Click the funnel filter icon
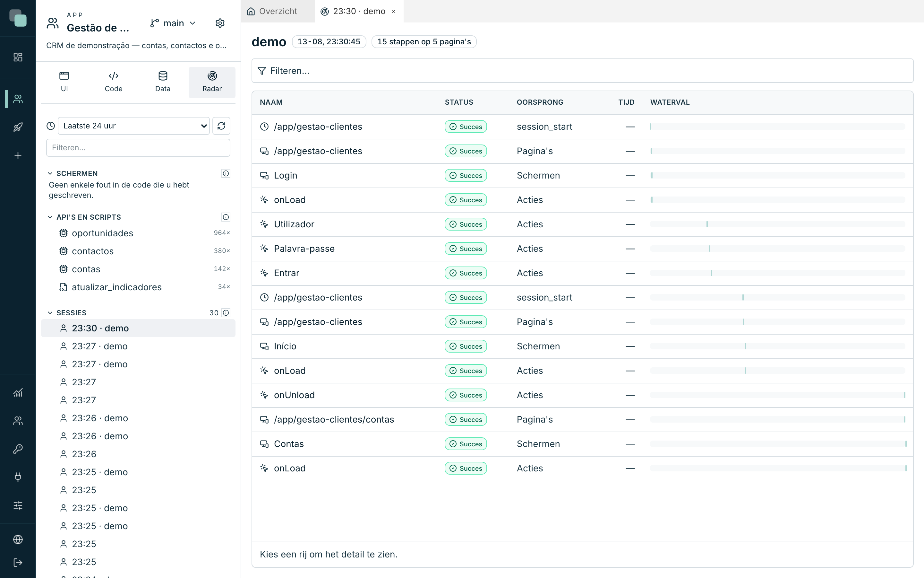The image size is (924, 578). [261, 71]
